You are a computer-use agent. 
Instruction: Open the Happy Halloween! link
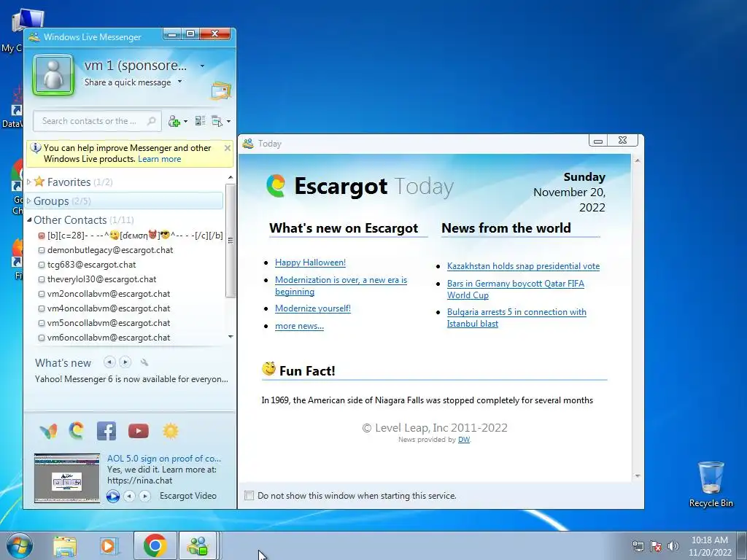[x=310, y=262]
